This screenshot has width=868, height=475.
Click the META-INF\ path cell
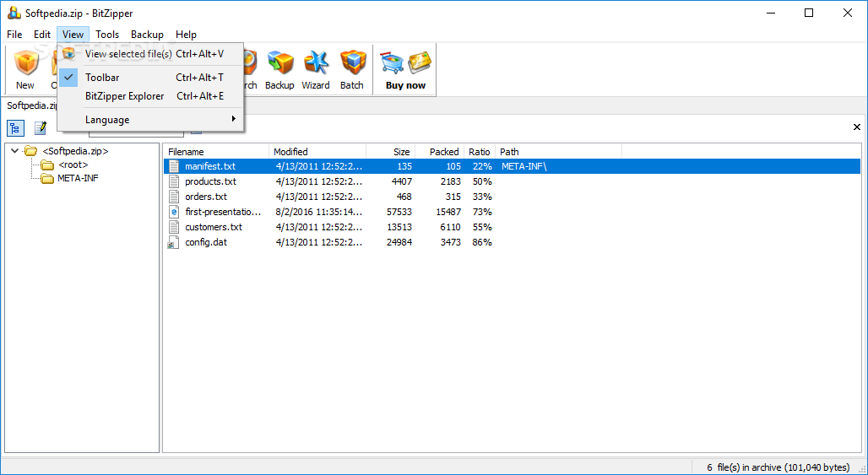click(x=524, y=166)
